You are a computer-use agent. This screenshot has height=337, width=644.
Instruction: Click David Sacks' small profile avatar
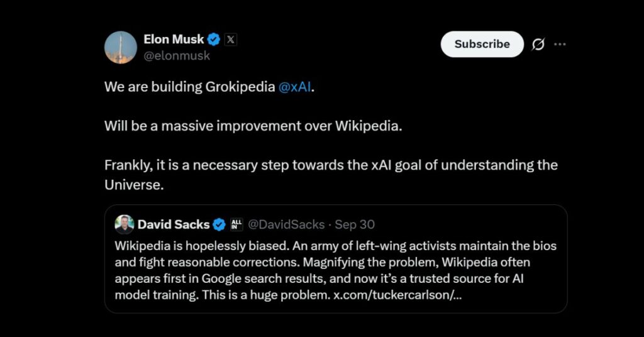pyautogui.click(x=125, y=224)
